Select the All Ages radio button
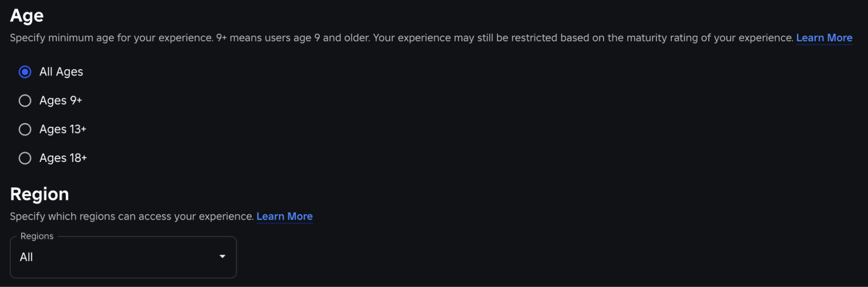This screenshot has width=868, height=287. tap(25, 72)
